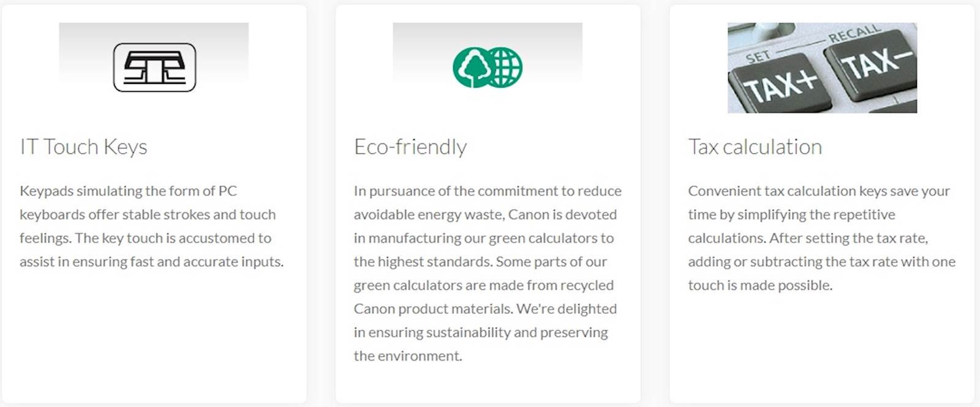Select the "Eco-friendly" heading
Viewport: 980px width, 407px height.
[x=410, y=147]
